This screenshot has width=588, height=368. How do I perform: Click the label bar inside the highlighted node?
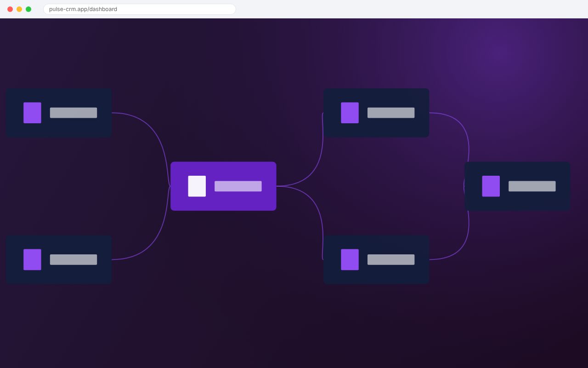pyautogui.click(x=238, y=186)
